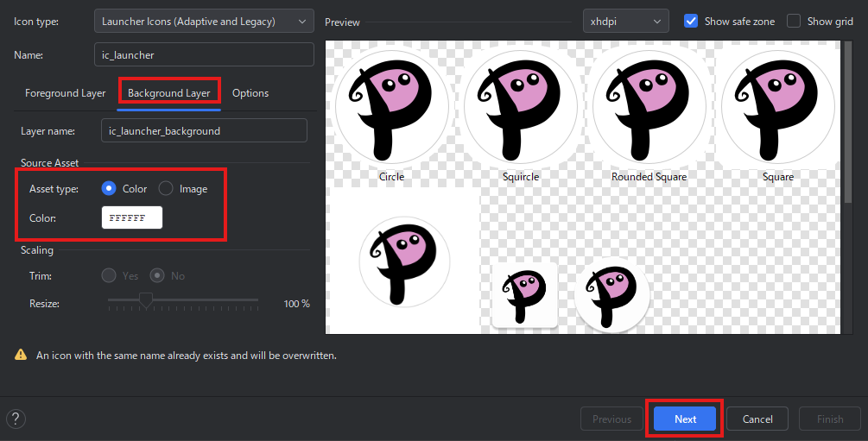Open the xhdpi density dropdown
The image size is (868, 441).
(x=625, y=22)
